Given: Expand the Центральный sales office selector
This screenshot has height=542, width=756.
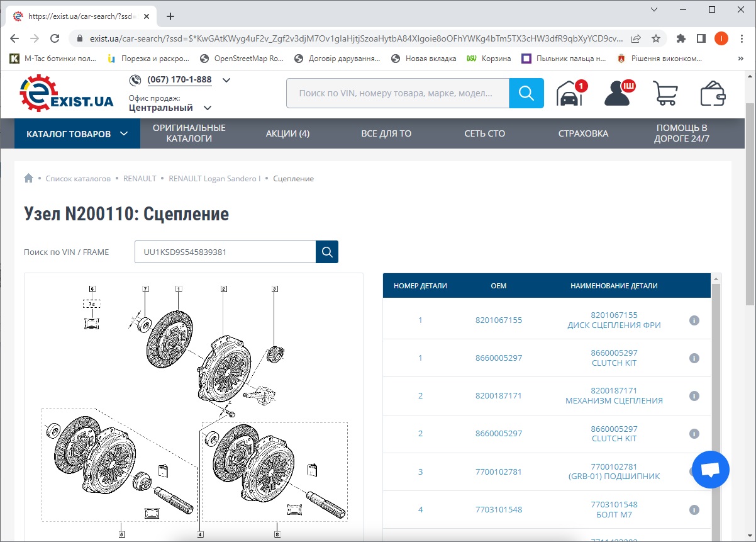Looking at the screenshot, I should (x=208, y=108).
